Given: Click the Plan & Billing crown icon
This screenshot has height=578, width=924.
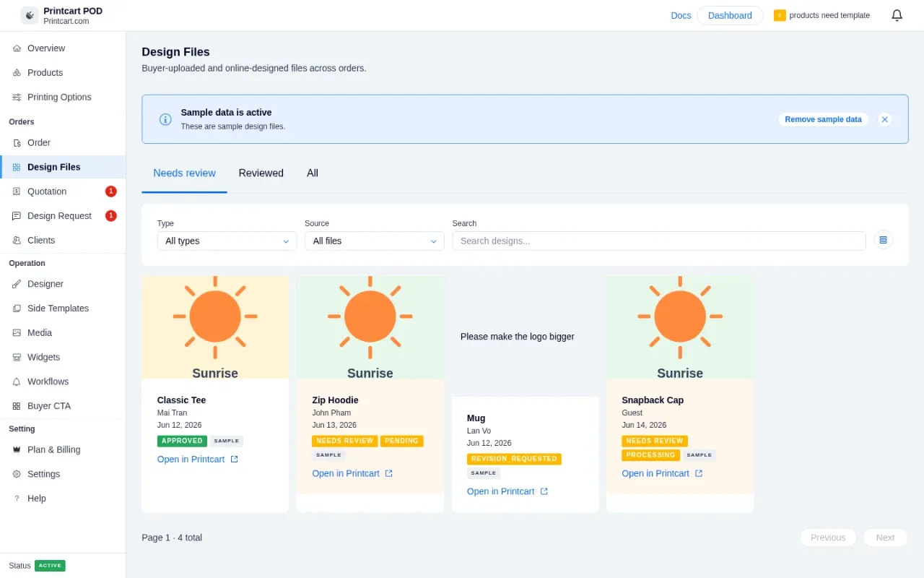Looking at the screenshot, I should [x=17, y=449].
